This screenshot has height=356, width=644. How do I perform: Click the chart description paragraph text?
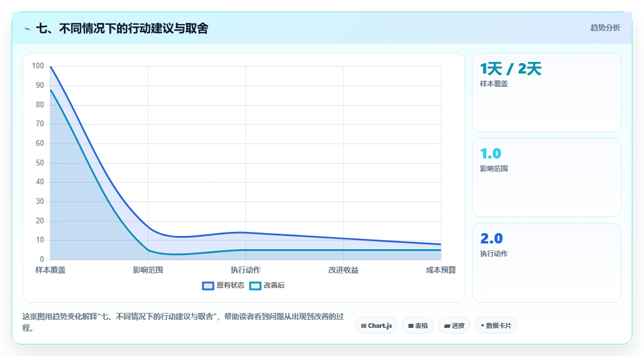(183, 322)
